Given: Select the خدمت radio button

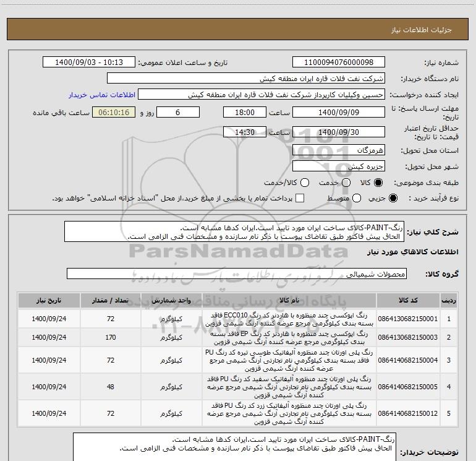Looking at the screenshot, I should click(346, 183).
